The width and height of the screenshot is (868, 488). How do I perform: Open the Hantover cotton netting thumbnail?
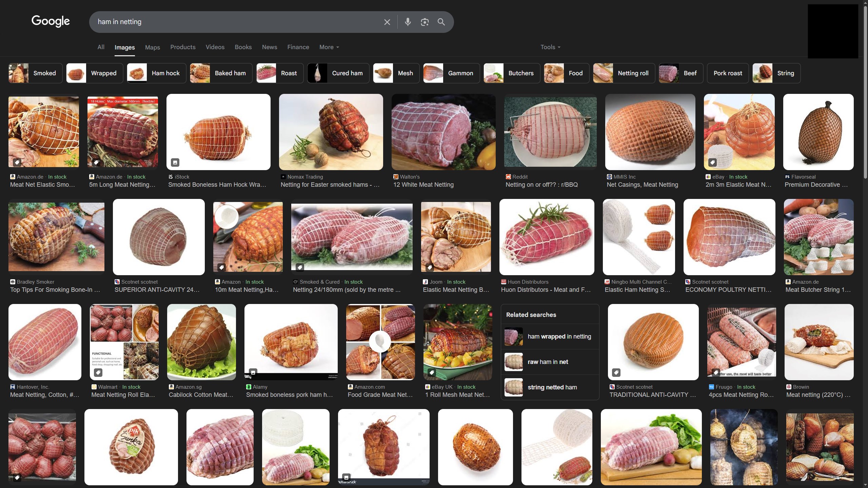point(45,342)
